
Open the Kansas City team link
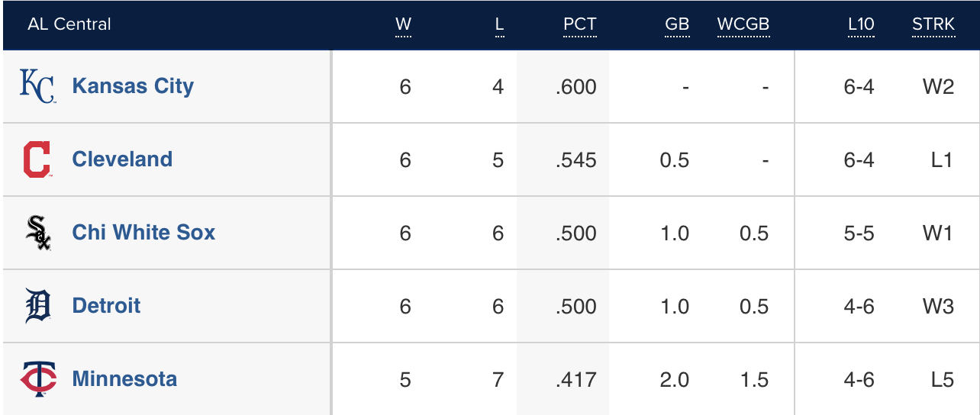tap(133, 86)
